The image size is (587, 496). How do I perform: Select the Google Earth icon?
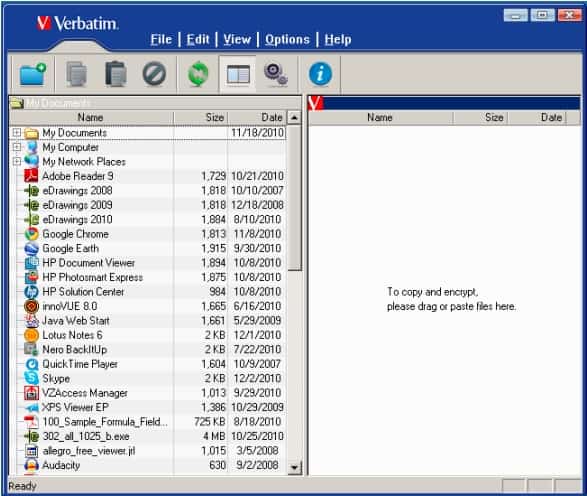31,248
